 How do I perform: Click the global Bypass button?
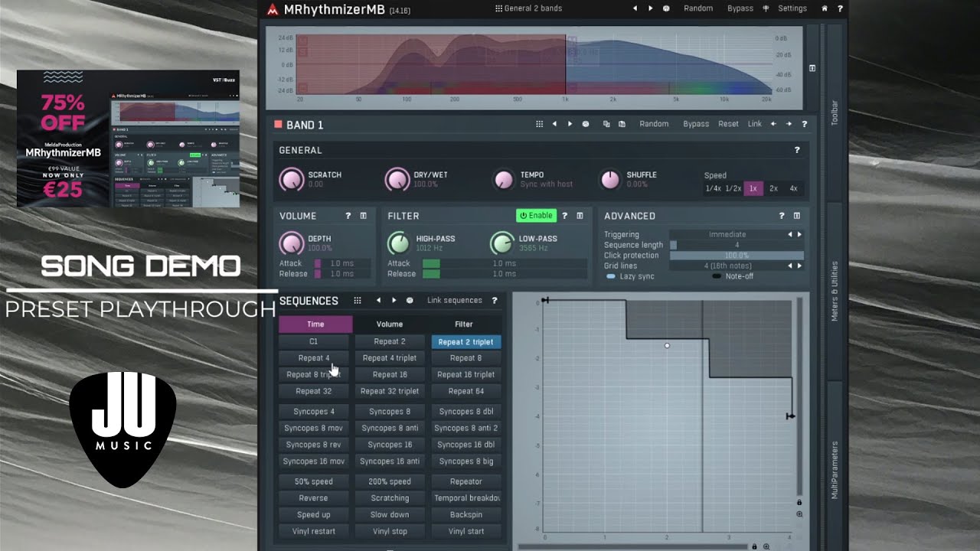[x=740, y=8]
